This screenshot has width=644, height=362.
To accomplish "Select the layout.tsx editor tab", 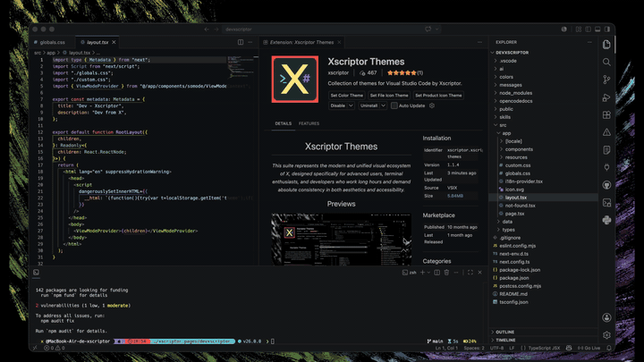I will coord(97,42).
